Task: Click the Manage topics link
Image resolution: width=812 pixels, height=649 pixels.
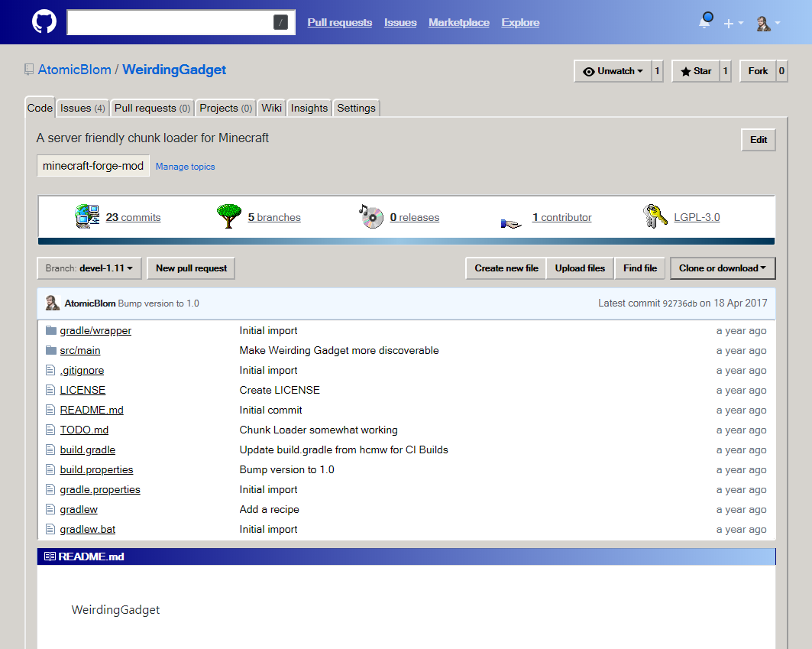Action: pos(186,167)
